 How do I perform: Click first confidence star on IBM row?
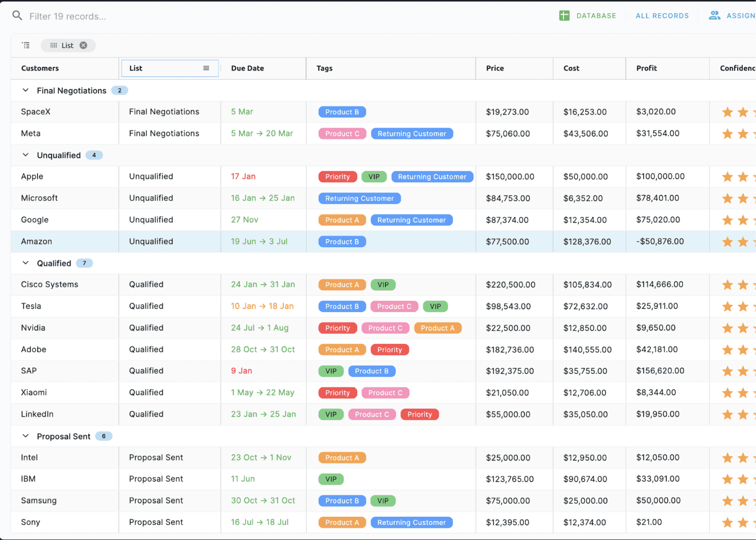[x=728, y=479]
